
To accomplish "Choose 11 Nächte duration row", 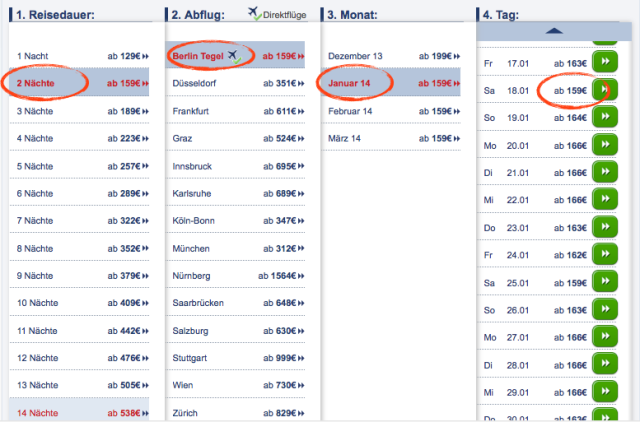I will (79, 331).
